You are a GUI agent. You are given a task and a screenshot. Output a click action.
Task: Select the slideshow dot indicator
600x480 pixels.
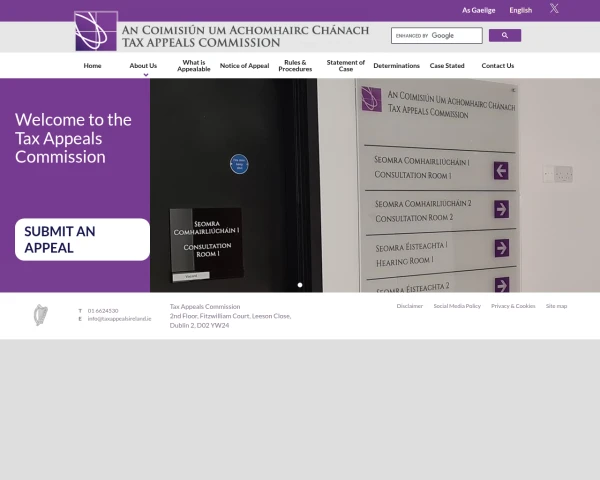pyautogui.click(x=300, y=285)
